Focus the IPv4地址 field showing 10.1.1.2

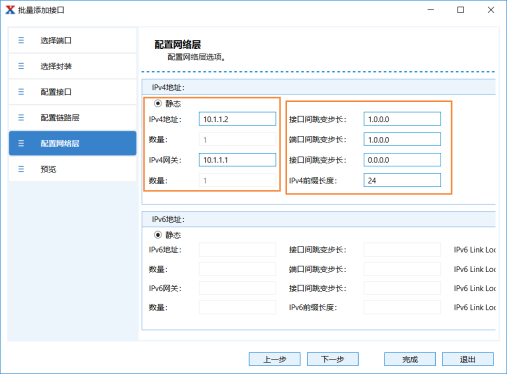(237, 119)
